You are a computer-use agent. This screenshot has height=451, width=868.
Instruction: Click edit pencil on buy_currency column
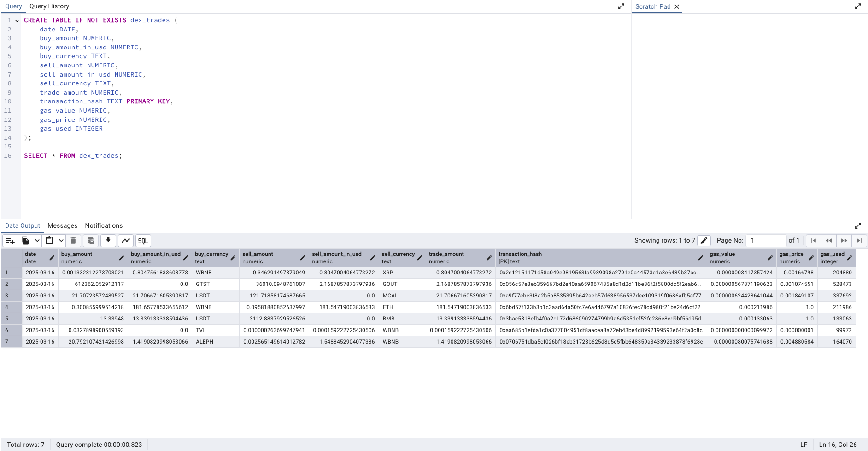[x=233, y=258]
